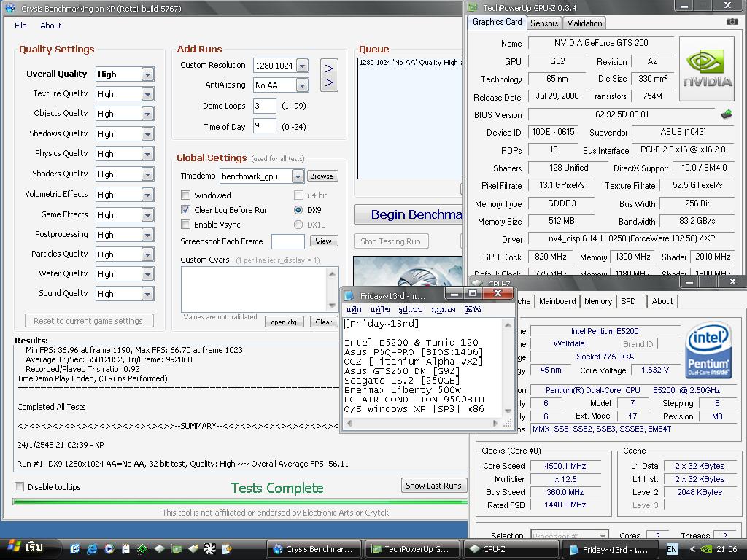
Task: Expand the Shadows Quality dropdown
Action: (x=147, y=134)
